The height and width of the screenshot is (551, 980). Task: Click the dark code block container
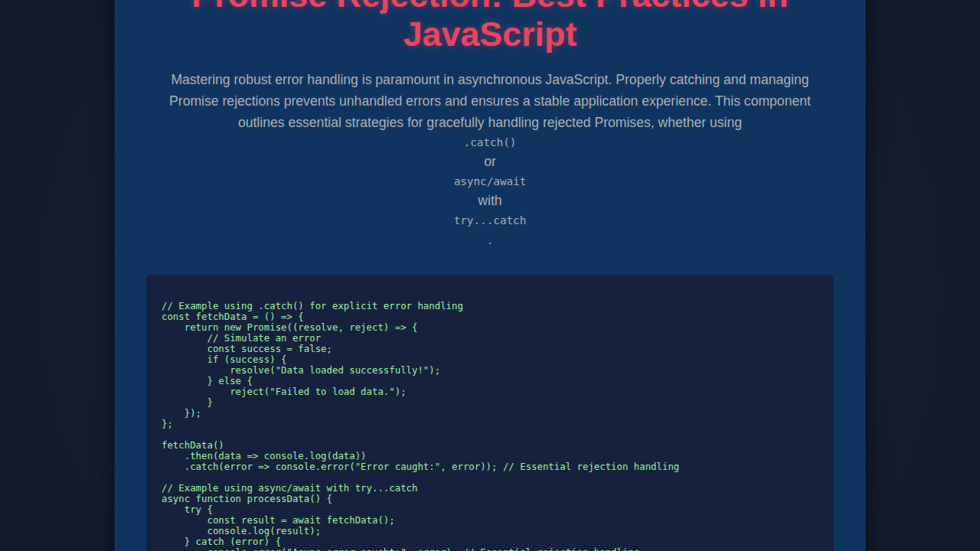[490, 413]
